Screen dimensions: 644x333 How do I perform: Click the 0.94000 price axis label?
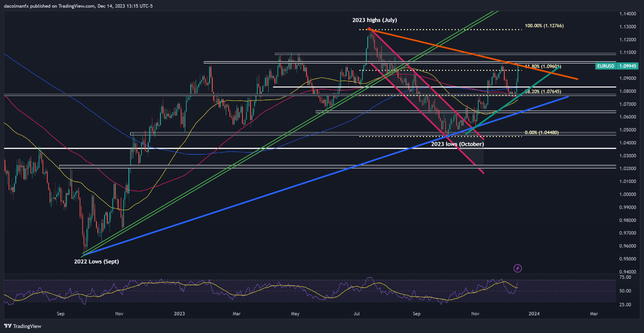[x=627, y=272]
